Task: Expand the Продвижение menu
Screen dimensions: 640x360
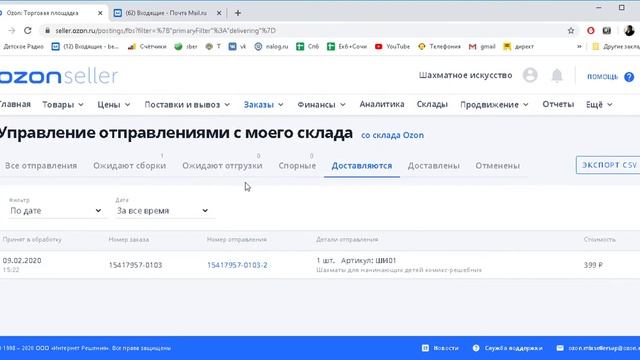Action: pos(494,105)
